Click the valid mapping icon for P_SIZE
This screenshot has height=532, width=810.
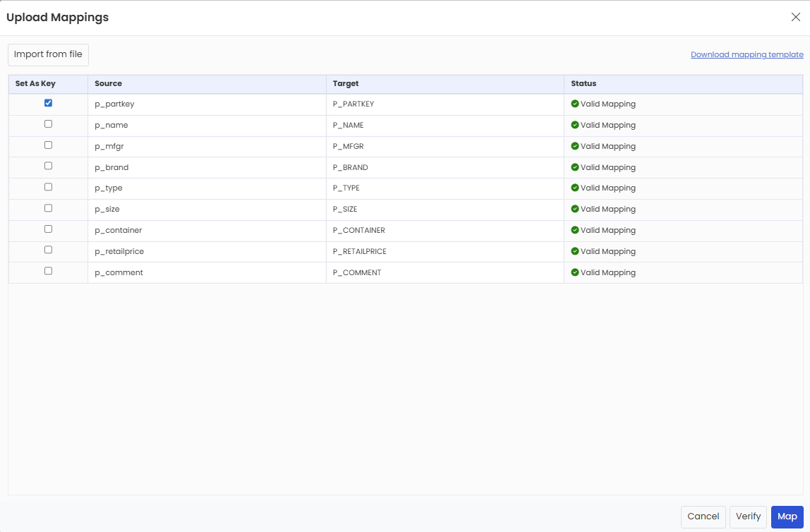[575, 209]
